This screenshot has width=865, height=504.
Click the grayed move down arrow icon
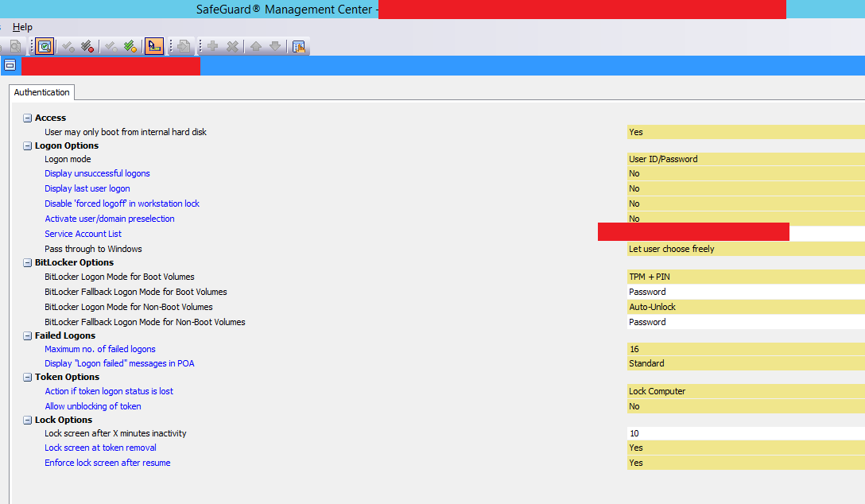click(x=275, y=46)
